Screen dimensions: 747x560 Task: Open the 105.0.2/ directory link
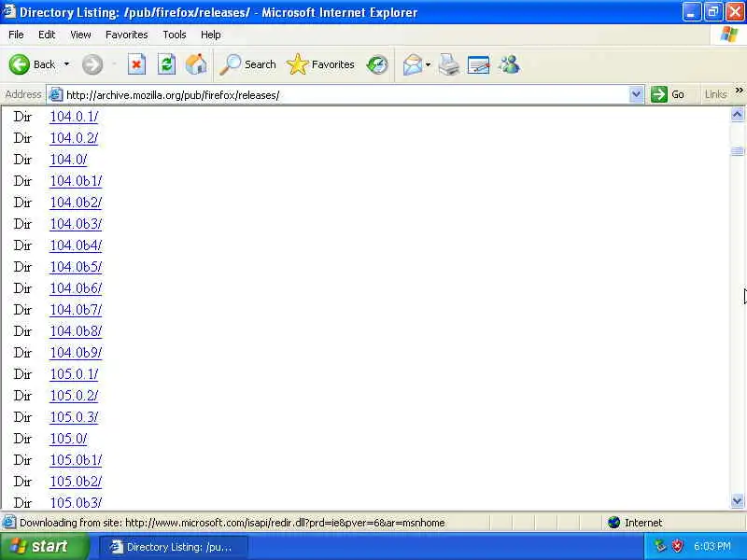[75, 396]
